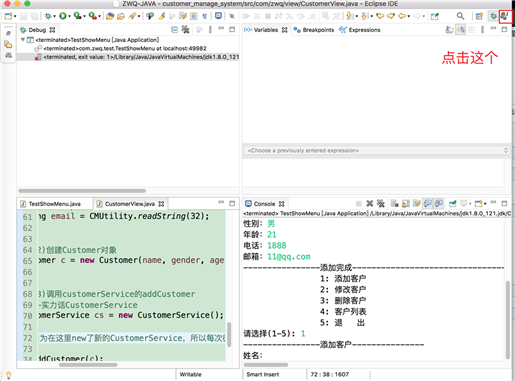Switch to the Expressions tab

coord(360,30)
